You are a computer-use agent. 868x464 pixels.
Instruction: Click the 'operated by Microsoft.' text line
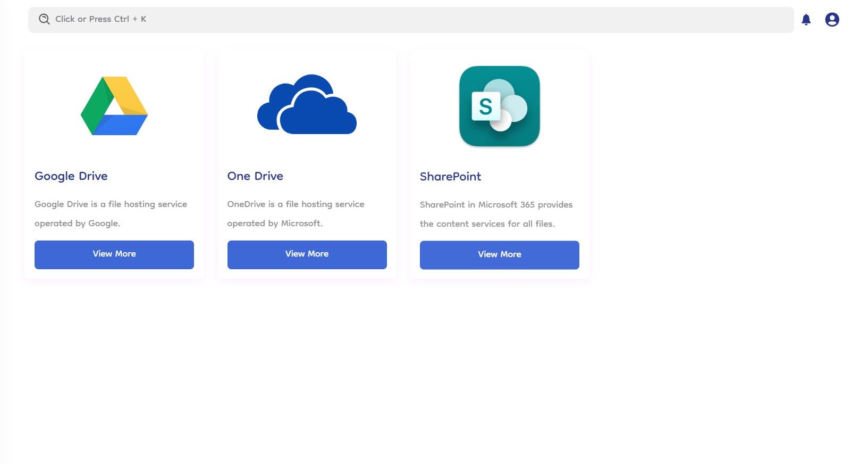pos(275,223)
